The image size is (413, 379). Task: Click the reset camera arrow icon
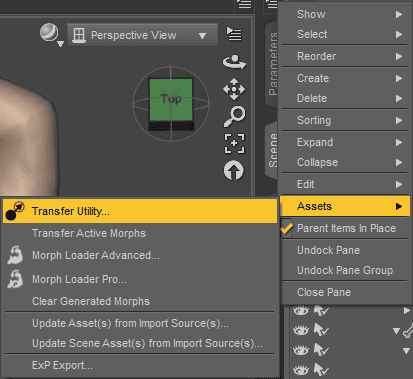pyautogui.click(x=234, y=170)
